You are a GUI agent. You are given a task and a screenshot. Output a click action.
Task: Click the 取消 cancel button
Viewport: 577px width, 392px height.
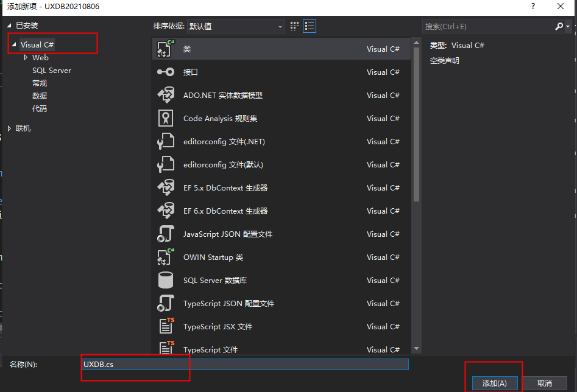point(544,383)
